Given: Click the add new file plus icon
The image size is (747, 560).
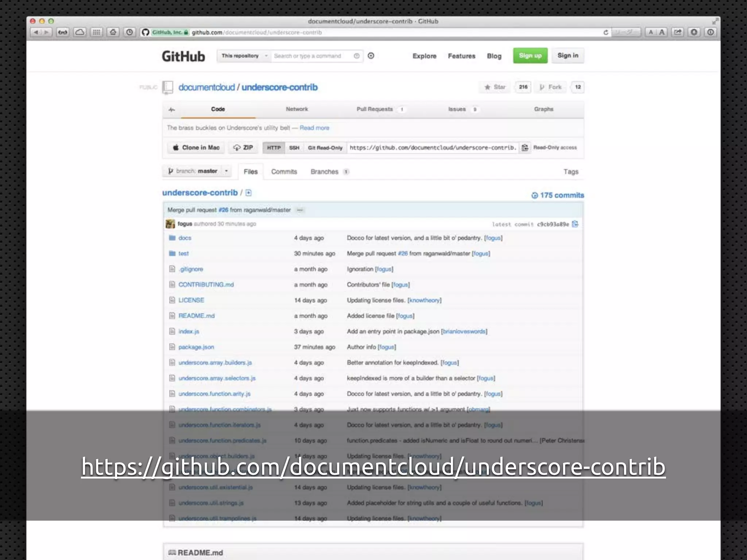Looking at the screenshot, I should coord(248,193).
